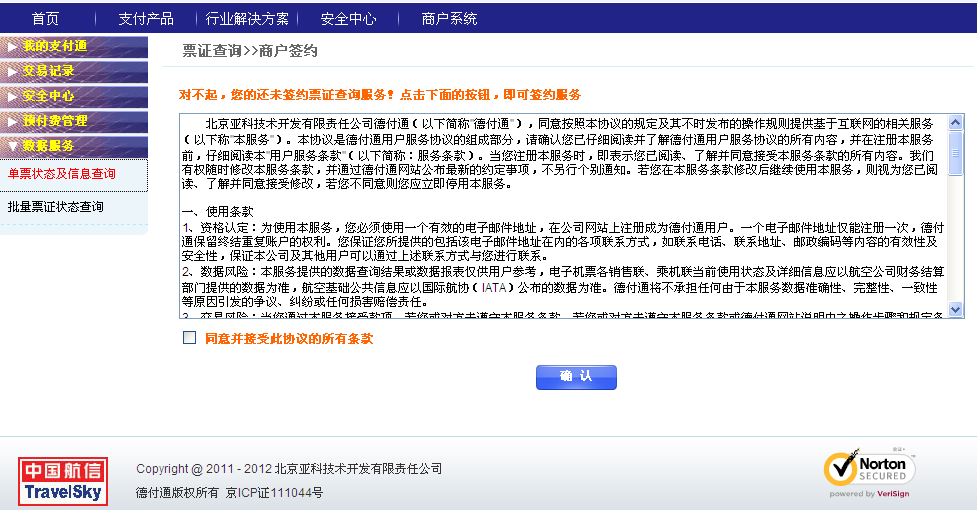Click the agreement scrollbar down arrow
The height and width of the screenshot is (510, 977).
pyautogui.click(x=956, y=311)
